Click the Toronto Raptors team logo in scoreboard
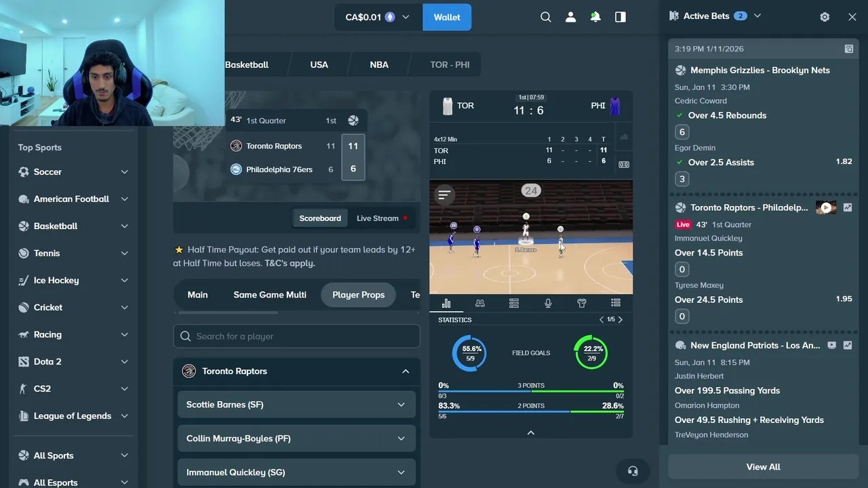868x488 pixels. tap(236, 146)
